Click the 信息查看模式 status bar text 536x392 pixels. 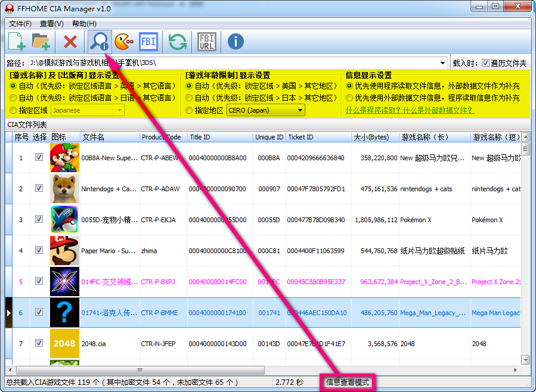tap(348, 382)
